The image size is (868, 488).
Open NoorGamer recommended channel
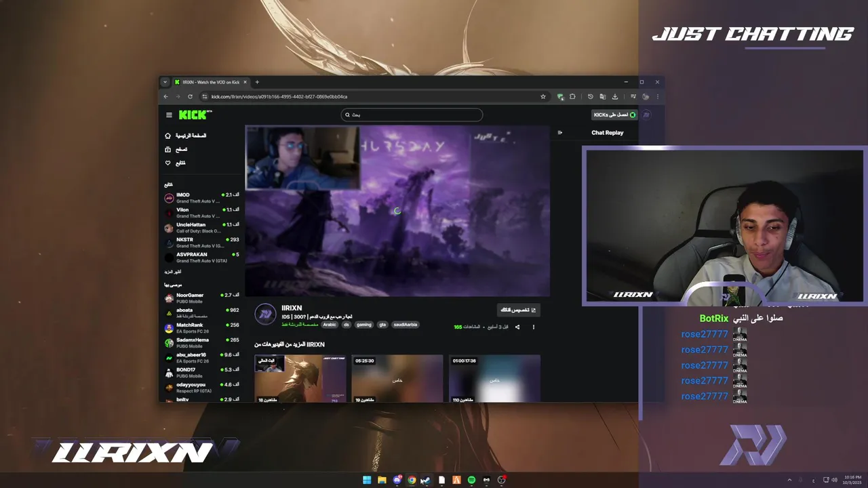[201, 298]
